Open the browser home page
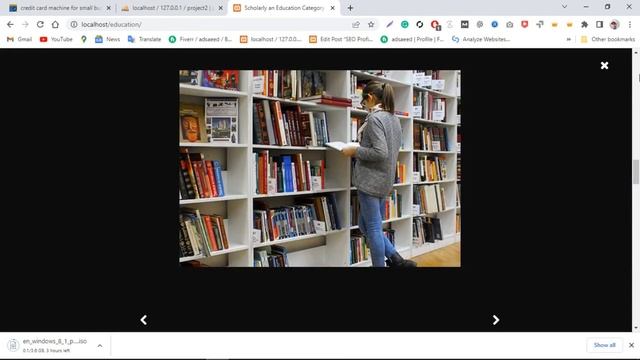The height and width of the screenshot is (360, 640). point(55,24)
